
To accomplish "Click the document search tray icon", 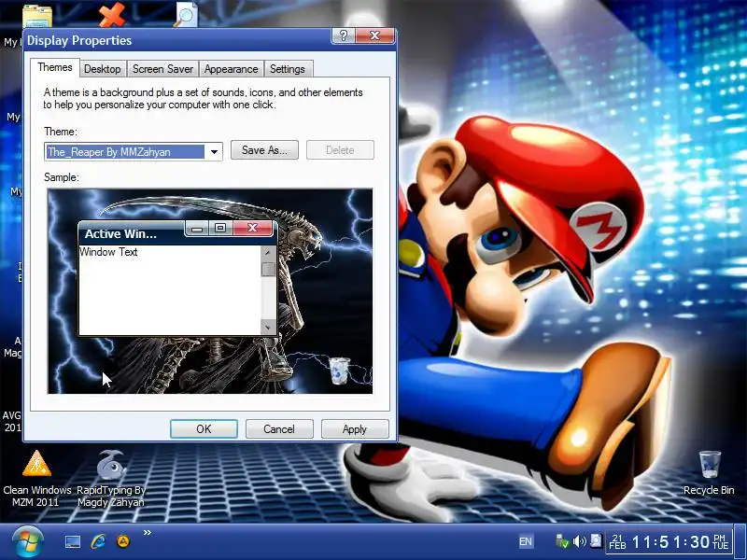I will point(596,540).
